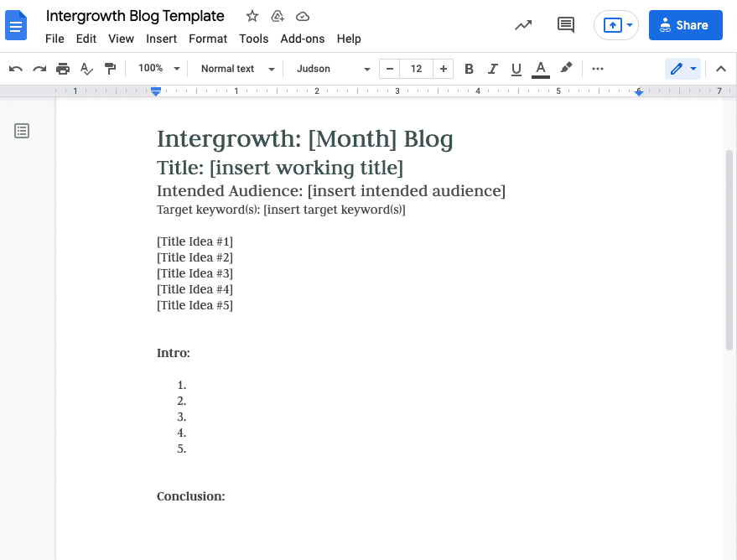Undo the last action
The height and width of the screenshot is (560, 737).
click(x=15, y=69)
